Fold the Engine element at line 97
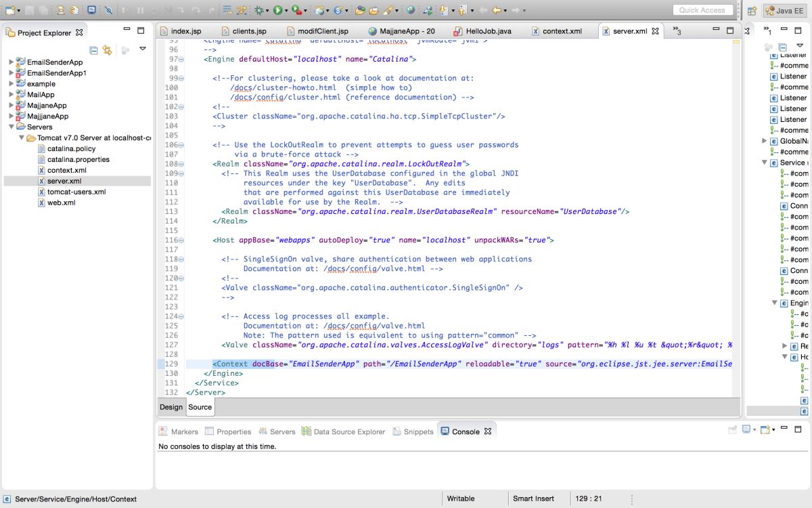Viewport: 812px width, 508px height. 181,60
